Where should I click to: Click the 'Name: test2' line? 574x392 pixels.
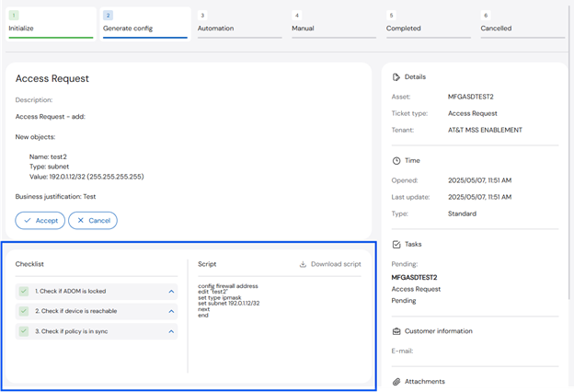[48, 156]
